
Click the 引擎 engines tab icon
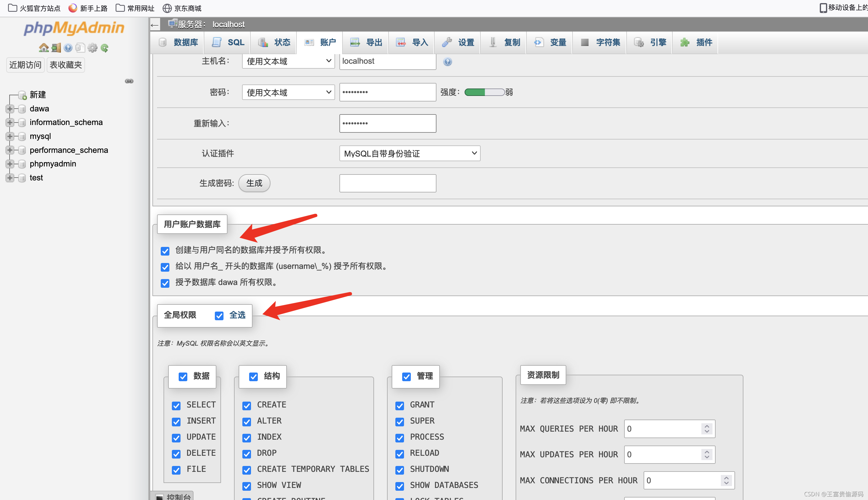coord(639,42)
